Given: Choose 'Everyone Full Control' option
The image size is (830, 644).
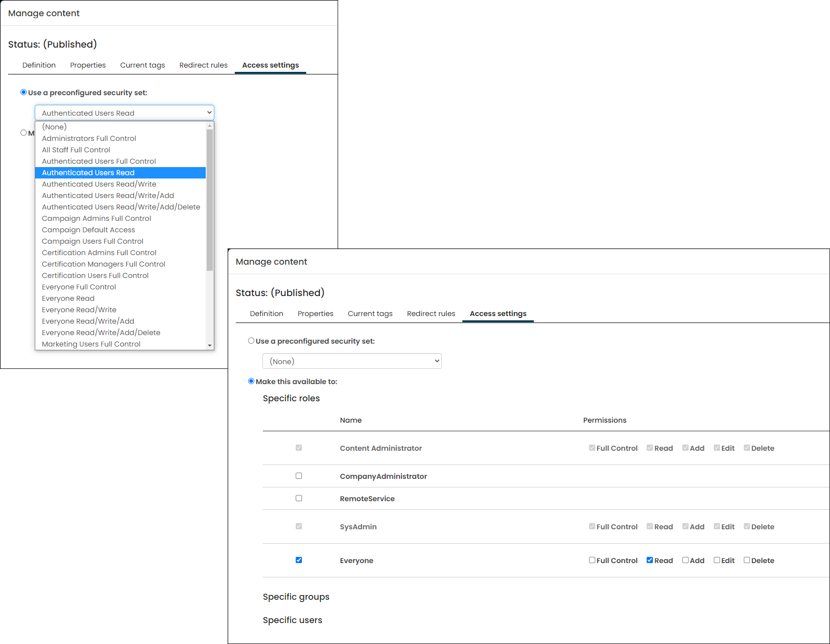Looking at the screenshot, I should click(120, 287).
